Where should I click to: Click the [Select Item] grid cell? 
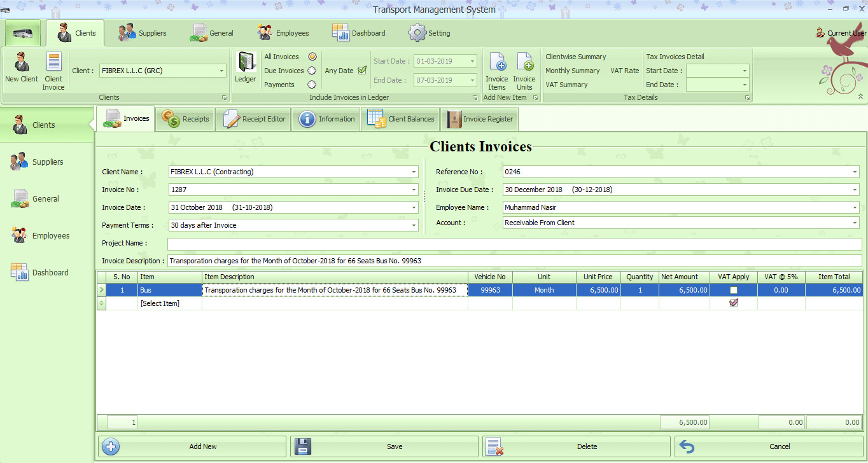click(x=170, y=303)
